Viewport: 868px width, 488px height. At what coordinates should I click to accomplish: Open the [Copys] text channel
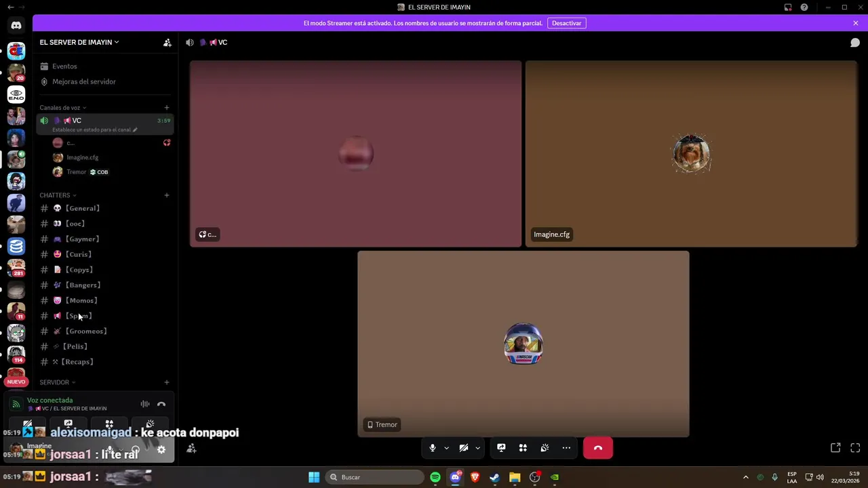(x=105, y=270)
